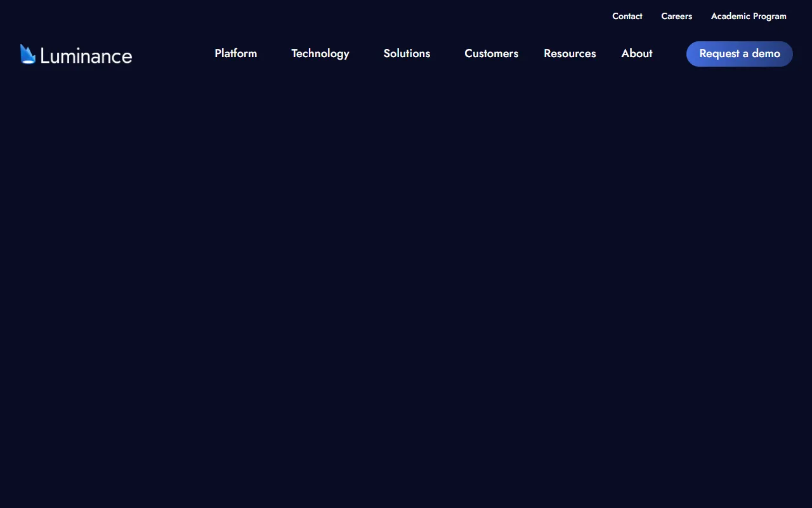Select Customers in the header bar
Viewport: 812px width, 508px height.
(x=491, y=53)
